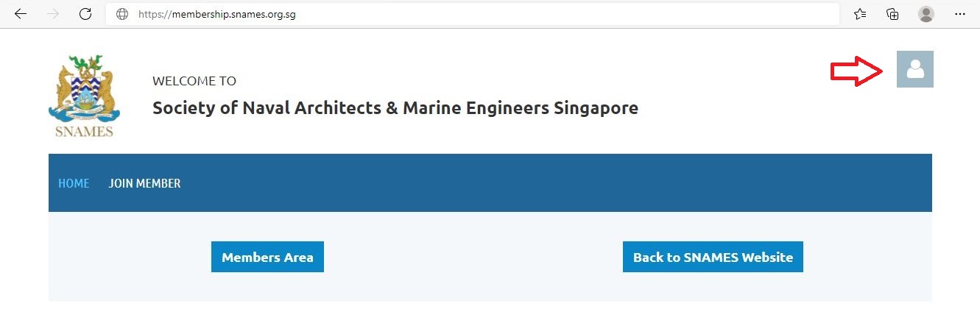Open the browser Collections icon
Image resolution: width=980 pixels, height=323 pixels.
click(x=893, y=14)
